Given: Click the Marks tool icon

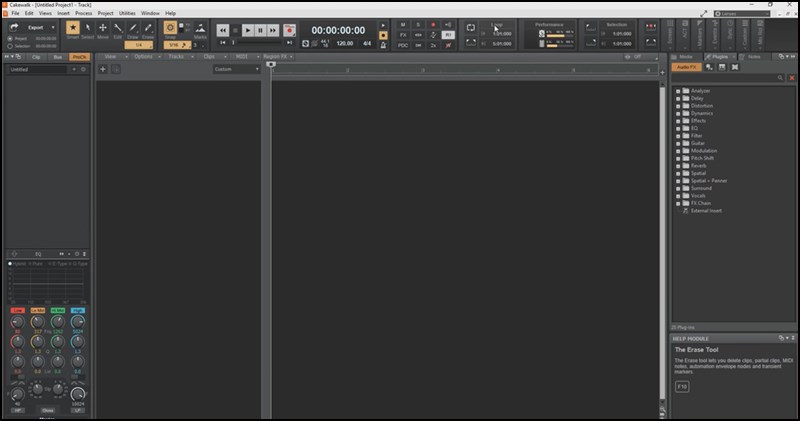Looking at the screenshot, I should (200, 30).
